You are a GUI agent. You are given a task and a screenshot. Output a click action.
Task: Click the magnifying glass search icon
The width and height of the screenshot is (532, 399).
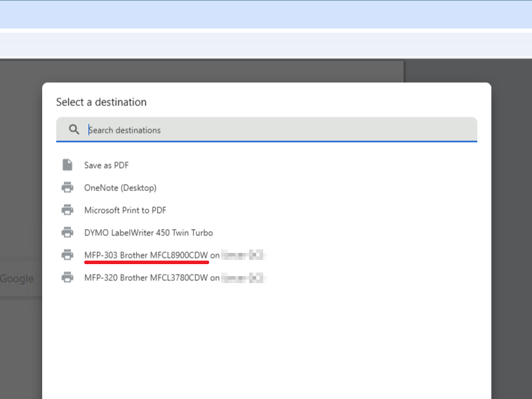tap(74, 130)
